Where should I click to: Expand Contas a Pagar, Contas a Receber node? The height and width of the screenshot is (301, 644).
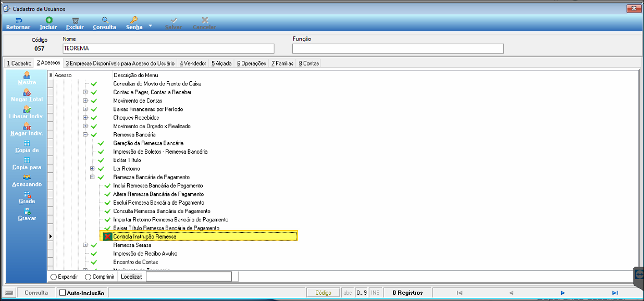click(x=85, y=92)
